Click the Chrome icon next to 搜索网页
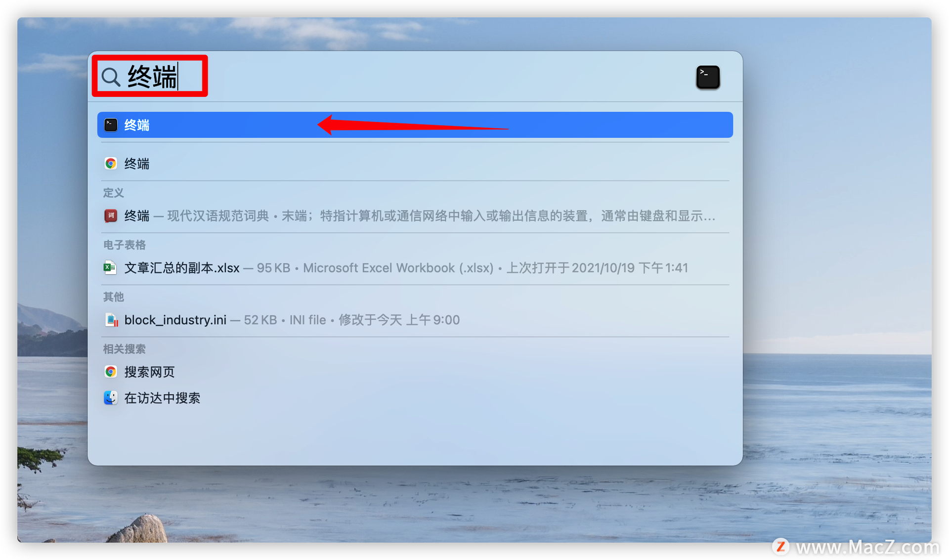The image size is (949, 560). (111, 372)
